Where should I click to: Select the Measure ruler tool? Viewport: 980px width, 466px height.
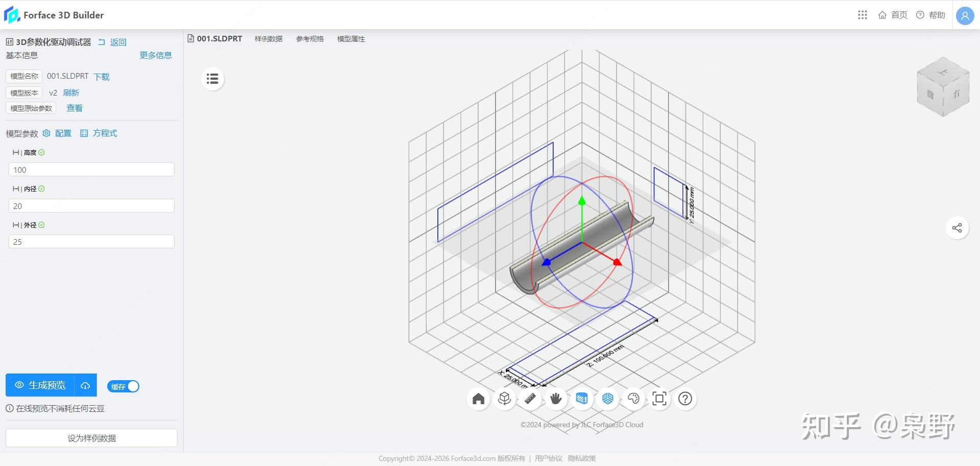point(530,399)
